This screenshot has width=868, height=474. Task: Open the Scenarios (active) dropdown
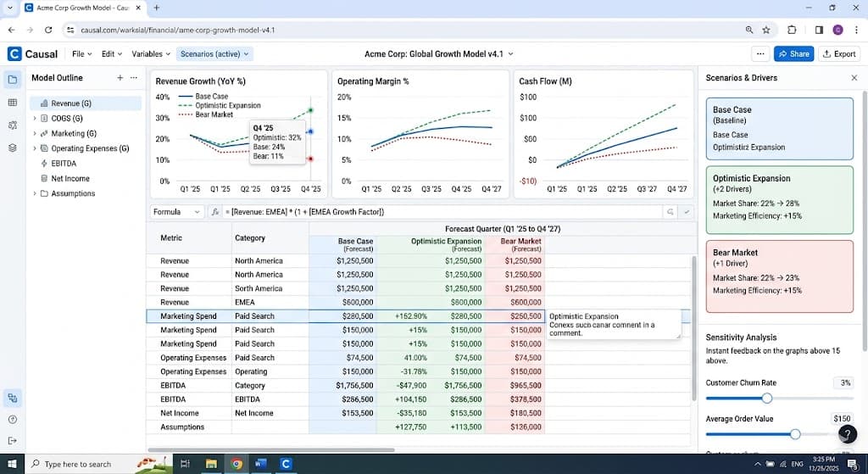pos(214,53)
